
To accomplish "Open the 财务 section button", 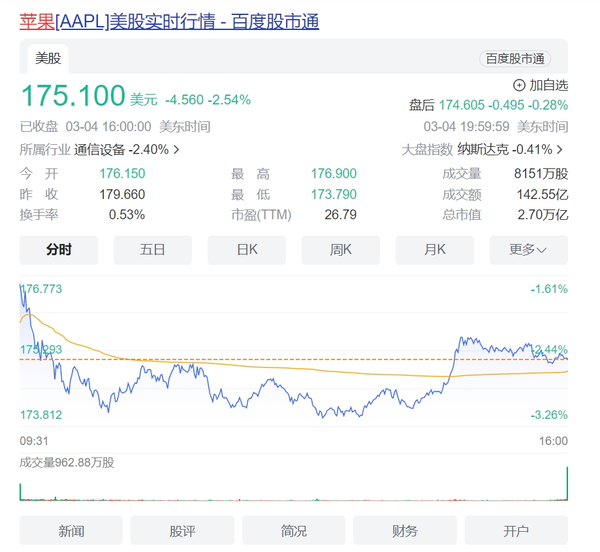I will [x=405, y=530].
